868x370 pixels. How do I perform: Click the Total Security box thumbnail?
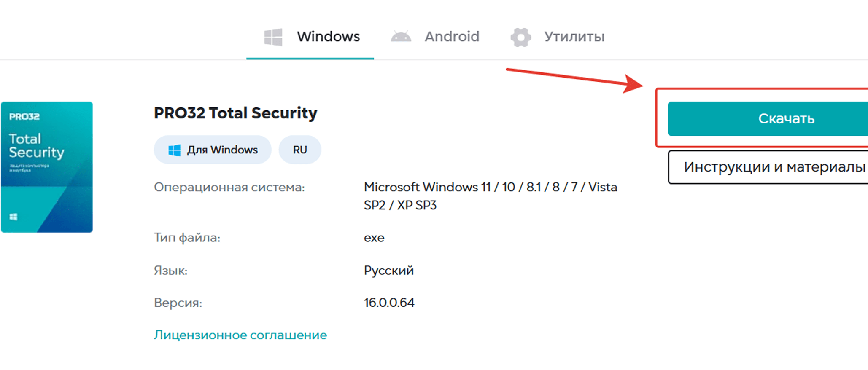click(46, 166)
